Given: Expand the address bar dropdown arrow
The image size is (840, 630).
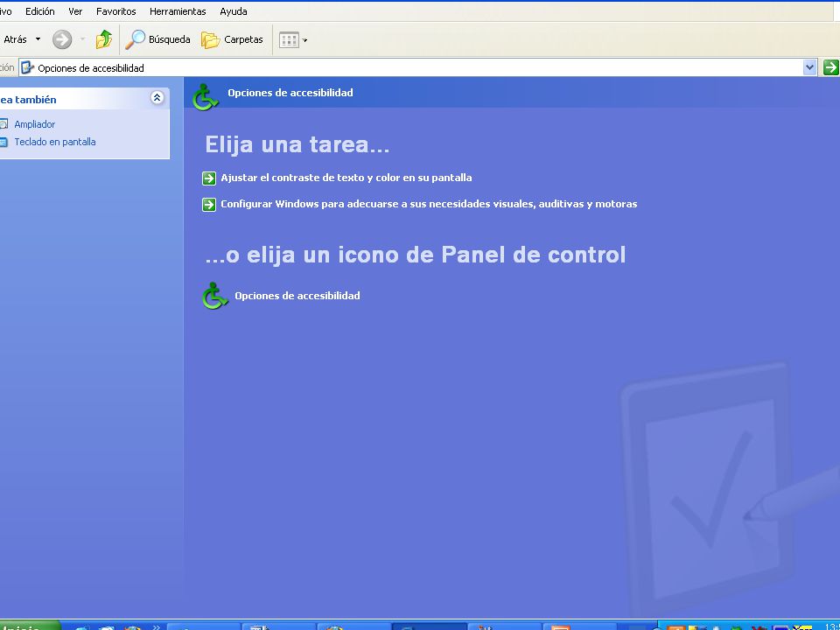Looking at the screenshot, I should pyautogui.click(x=810, y=67).
